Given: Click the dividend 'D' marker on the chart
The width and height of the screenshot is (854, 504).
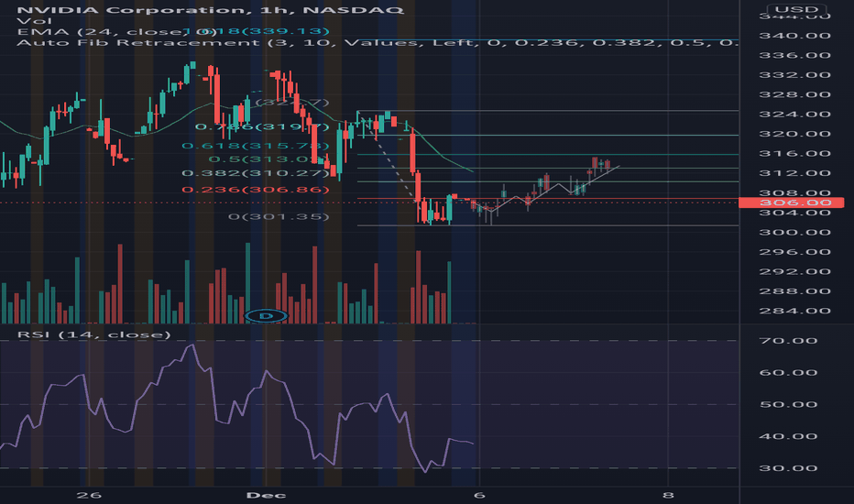Looking at the screenshot, I should point(266,315).
